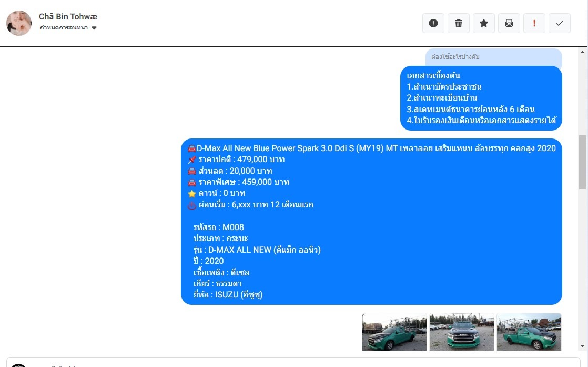Click ดาวน์ : 0 บาท line
This screenshot has height=367, width=588.
pyautogui.click(x=216, y=193)
